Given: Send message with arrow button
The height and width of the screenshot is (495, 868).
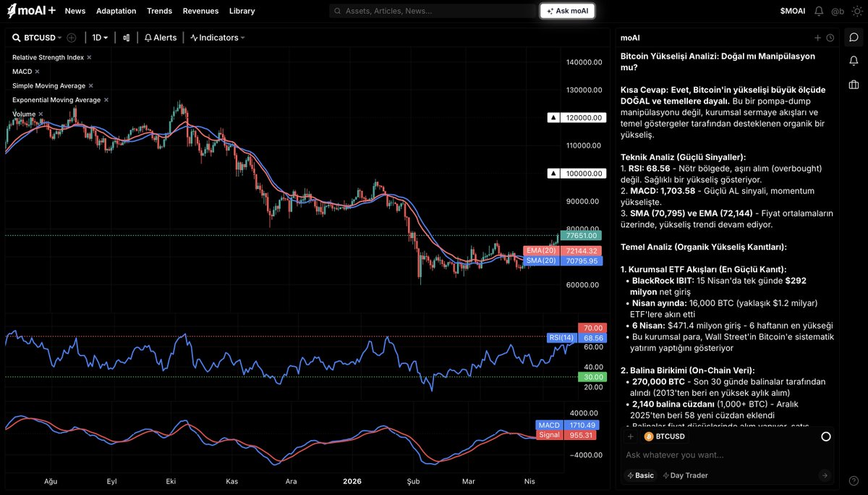Looking at the screenshot, I should [x=825, y=475].
